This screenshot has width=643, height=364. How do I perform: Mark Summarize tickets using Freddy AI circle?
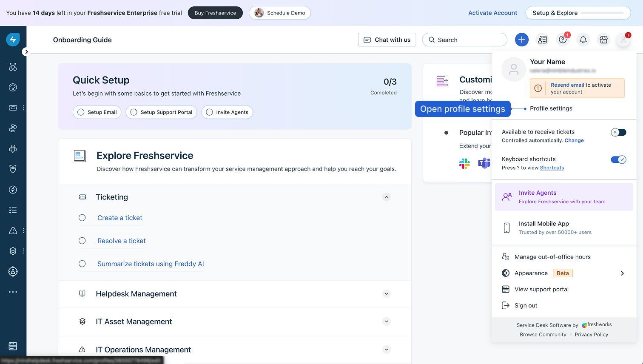(x=82, y=264)
